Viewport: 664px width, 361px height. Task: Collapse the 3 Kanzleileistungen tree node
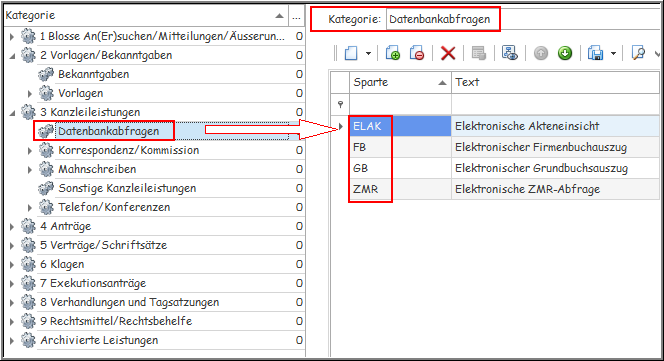click(x=12, y=113)
